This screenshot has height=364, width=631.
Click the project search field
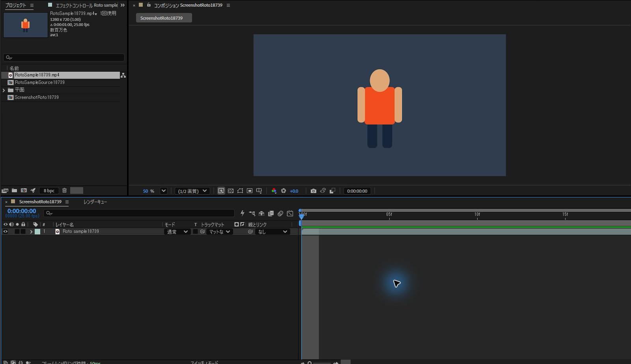pos(64,58)
